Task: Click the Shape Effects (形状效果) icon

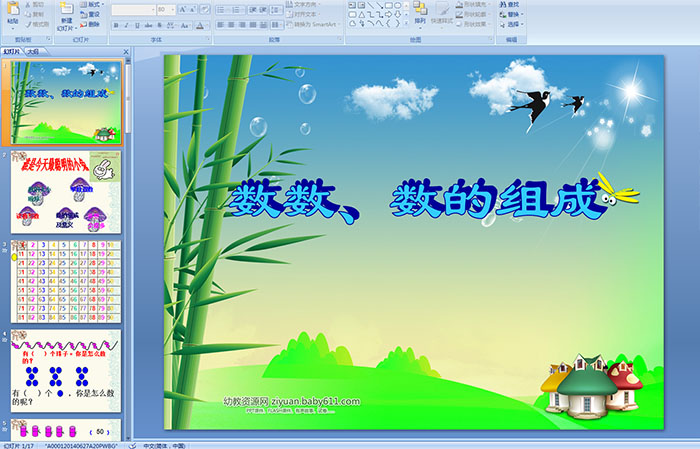Action: click(x=459, y=24)
